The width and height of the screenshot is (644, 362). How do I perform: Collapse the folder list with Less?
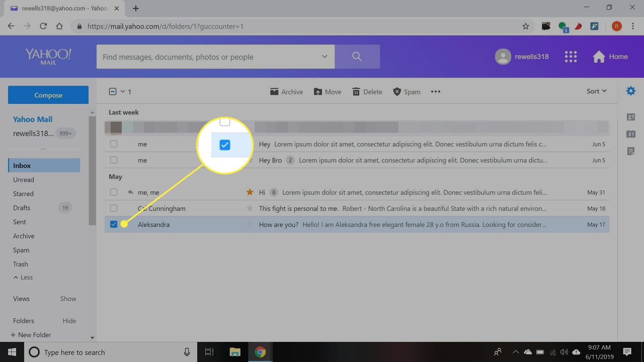coord(23,278)
